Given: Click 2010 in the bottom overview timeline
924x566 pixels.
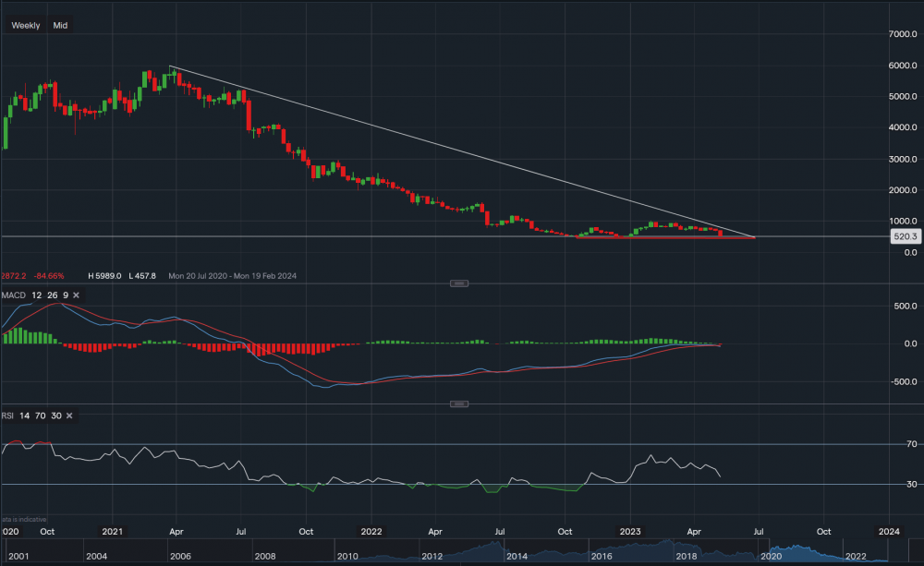Looking at the screenshot, I should 346,557.
